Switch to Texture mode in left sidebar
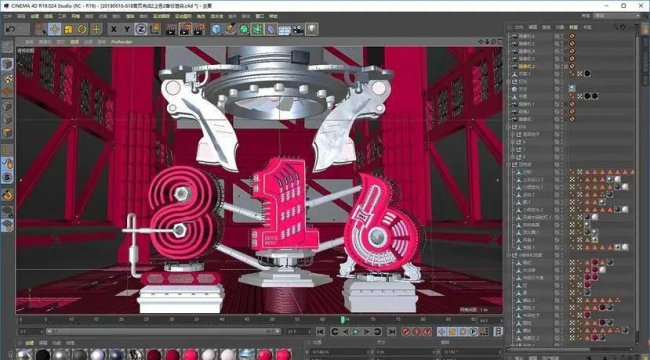Image resolution: width=650 pixels, height=360 pixels. click(x=7, y=78)
